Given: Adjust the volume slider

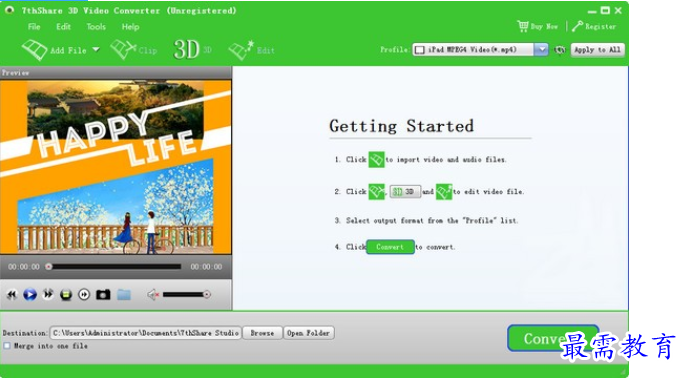Looking at the screenshot, I should click(187, 295).
